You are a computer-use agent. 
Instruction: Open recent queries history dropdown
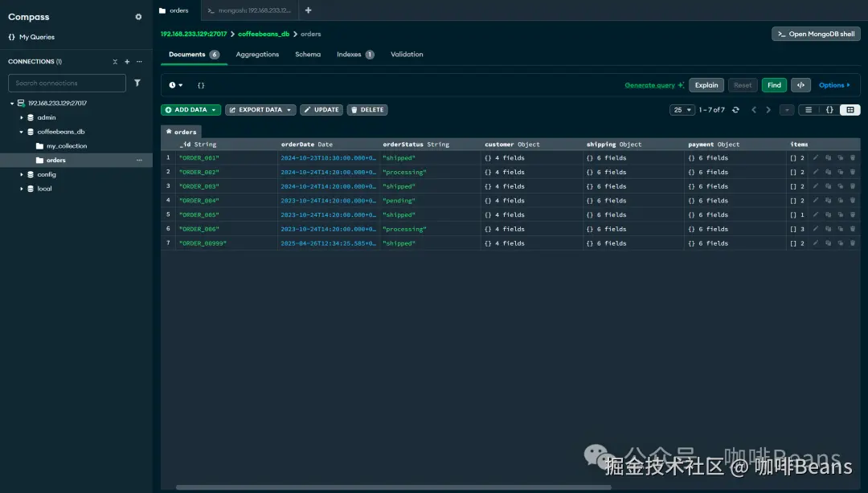coord(176,85)
